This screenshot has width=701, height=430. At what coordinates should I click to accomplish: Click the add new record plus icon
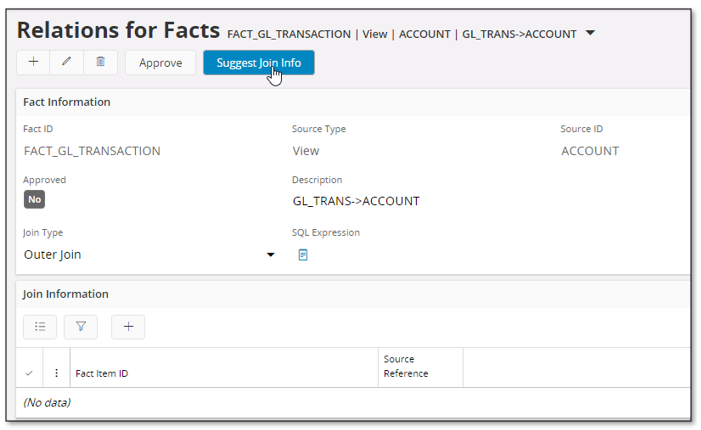pos(33,62)
